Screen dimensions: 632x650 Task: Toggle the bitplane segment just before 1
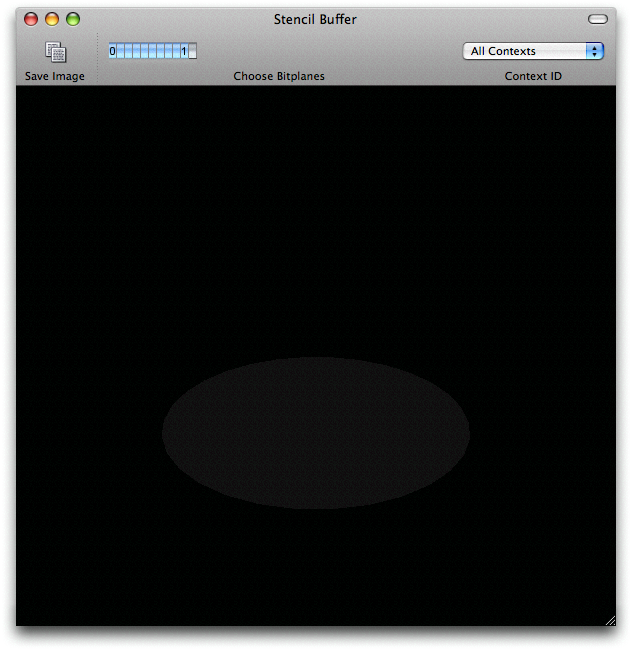tap(175, 51)
